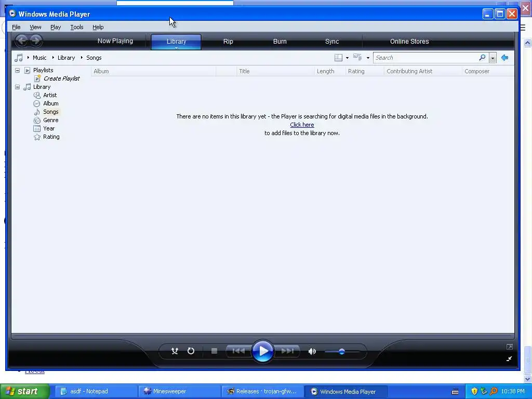
Task: Turn on shuffle in playback controls
Action: [175, 351]
